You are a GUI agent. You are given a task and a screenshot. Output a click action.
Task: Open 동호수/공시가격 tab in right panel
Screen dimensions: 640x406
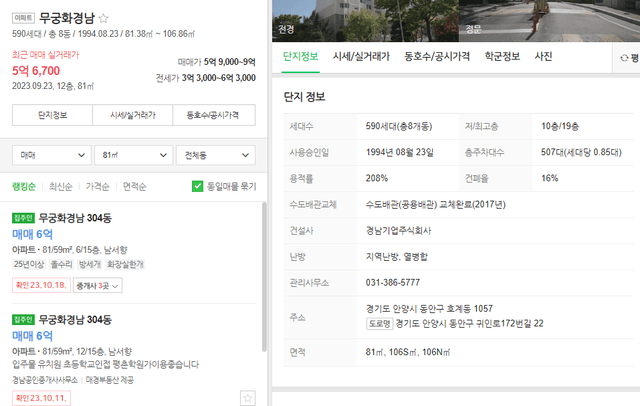437,56
